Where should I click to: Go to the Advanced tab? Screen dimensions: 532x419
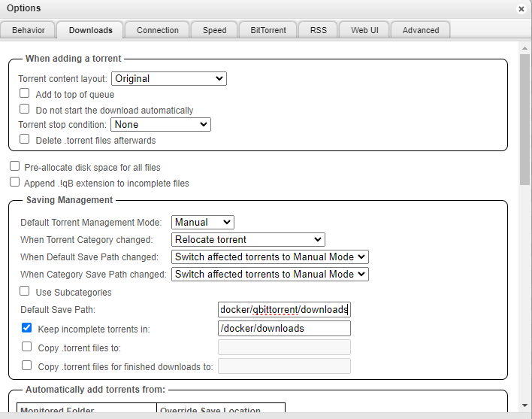(x=421, y=30)
